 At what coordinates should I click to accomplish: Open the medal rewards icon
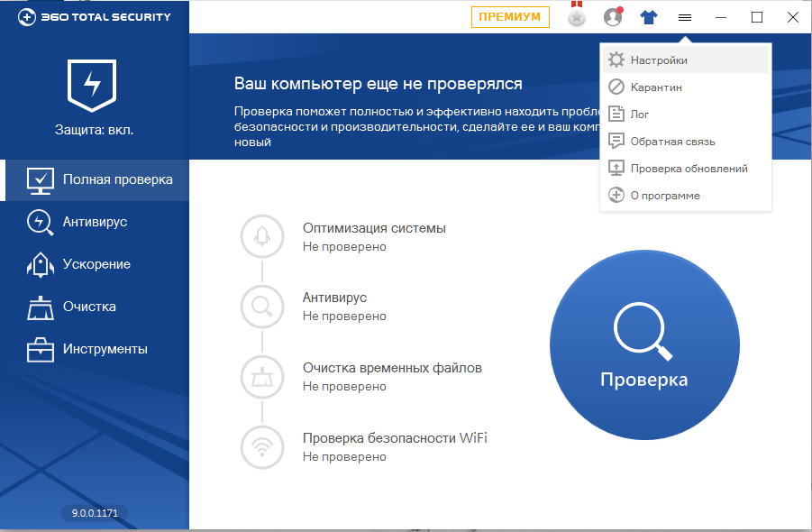577,16
